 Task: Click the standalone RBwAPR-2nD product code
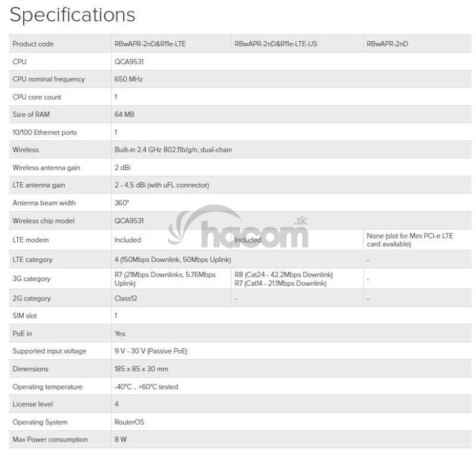pyautogui.click(x=387, y=44)
